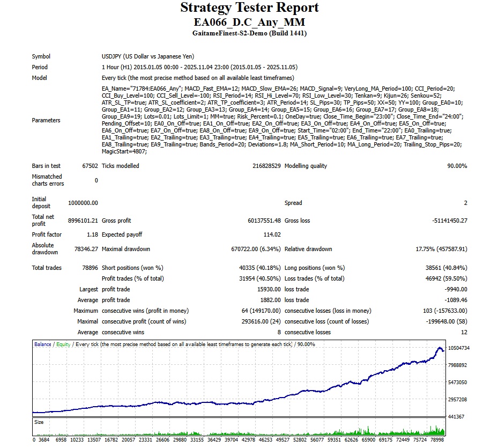The width and height of the screenshot is (483, 448).
Task: Click the x-axis label 39704
Action: pyautogui.click(x=232, y=440)
